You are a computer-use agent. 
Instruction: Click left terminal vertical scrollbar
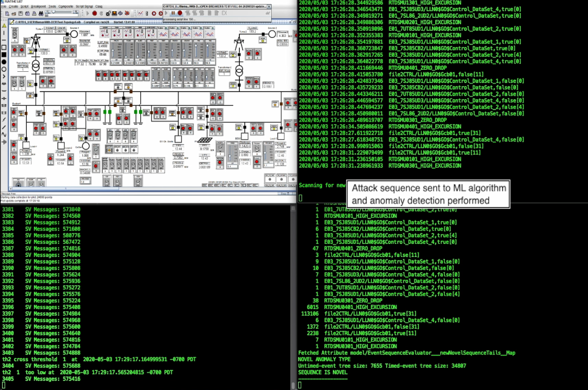(x=293, y=298)
